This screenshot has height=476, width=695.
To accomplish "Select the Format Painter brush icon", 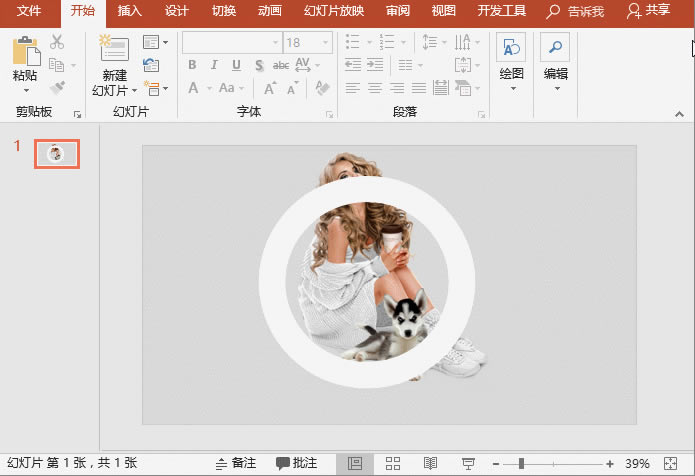I will tap(57, 88).
